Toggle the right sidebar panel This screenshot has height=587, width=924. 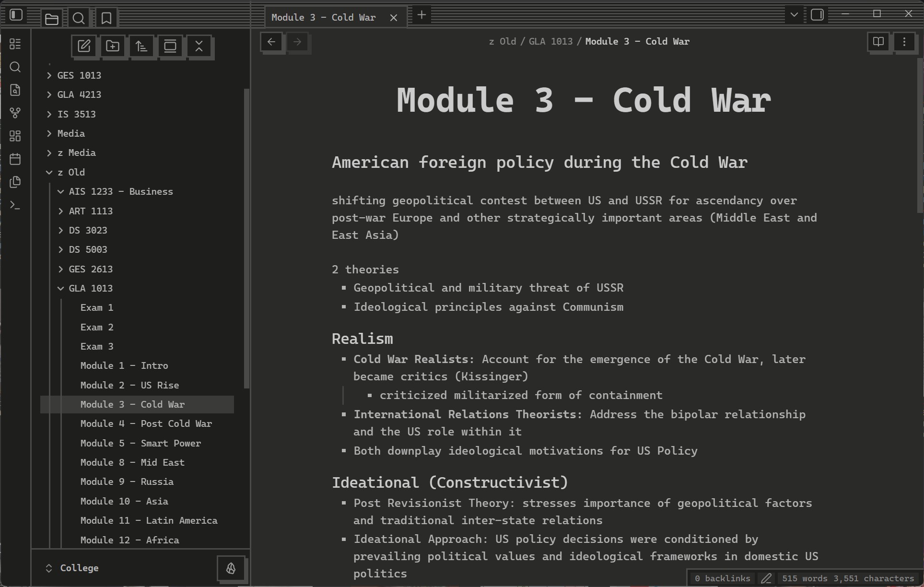click(817, 15)
